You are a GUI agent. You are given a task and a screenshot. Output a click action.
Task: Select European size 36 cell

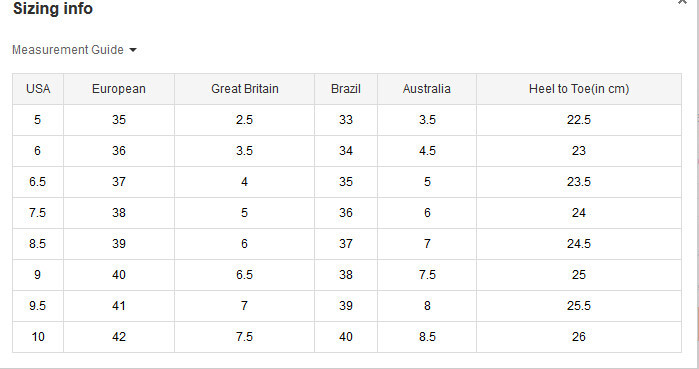[119, 151]
